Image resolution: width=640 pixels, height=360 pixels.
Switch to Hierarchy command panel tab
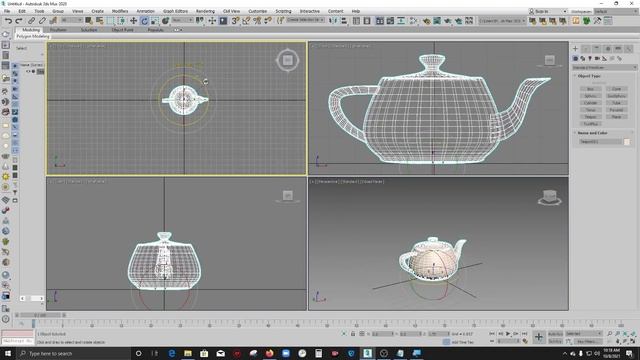point(596,49)
